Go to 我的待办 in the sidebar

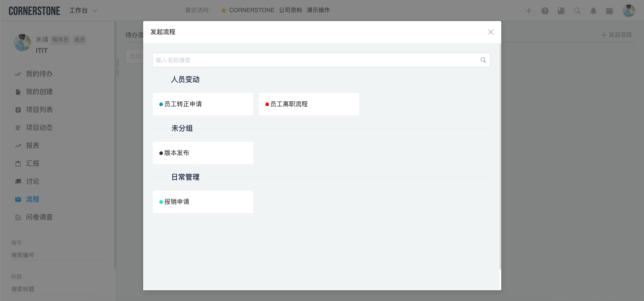(x=39, y=74)
